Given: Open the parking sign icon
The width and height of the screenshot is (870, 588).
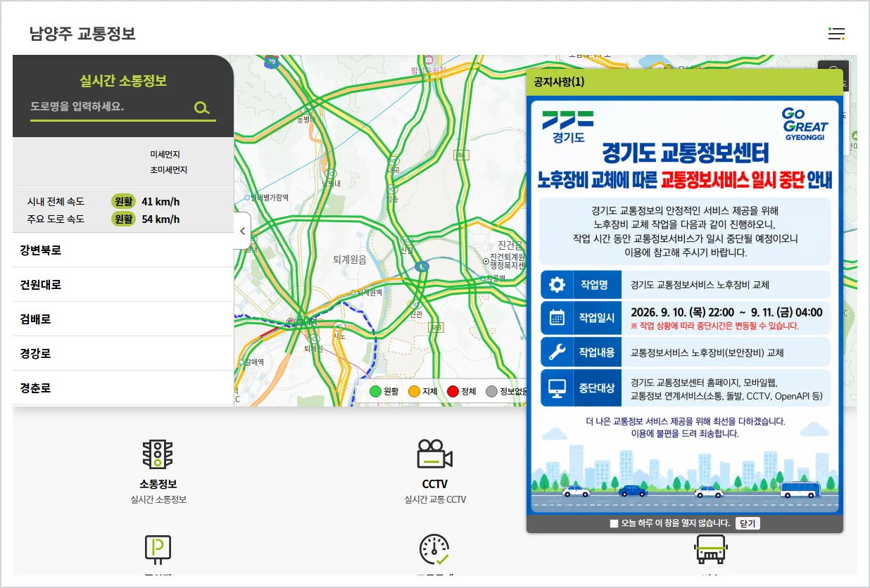Looking at the screenshot, I should pyautogui.click(x=158, y=549).
